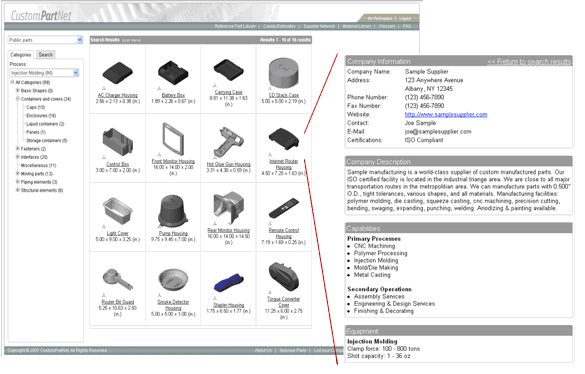Open Reference Part Library in navigation bar

point(235,26)
